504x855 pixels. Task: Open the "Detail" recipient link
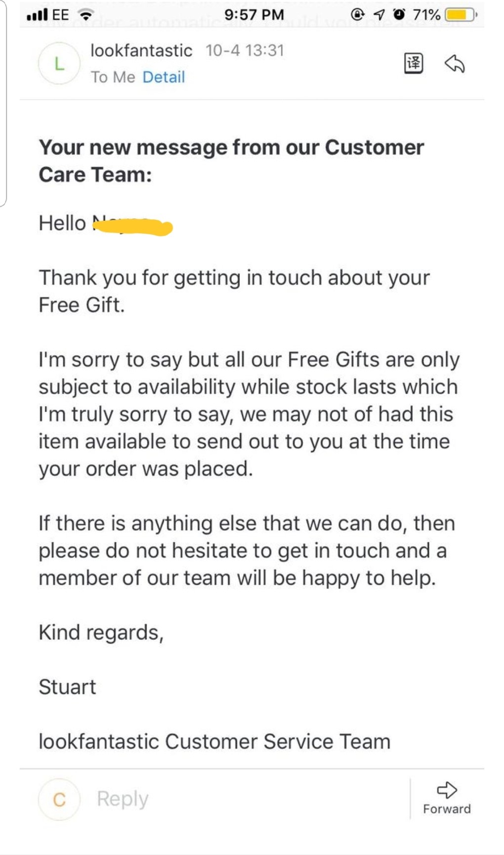[164, 77]
